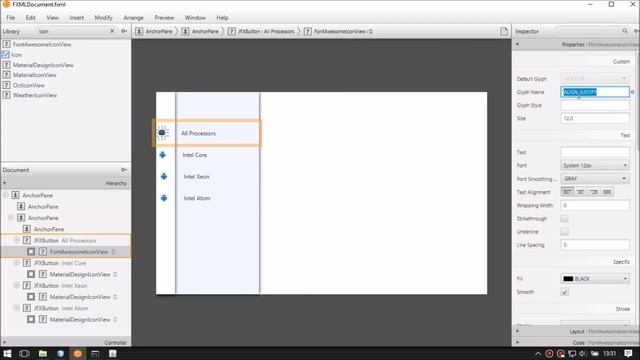Collapse the JFXButton Intel Core tree node
This screenshot has height=360, width=640.
pos(17,263)
